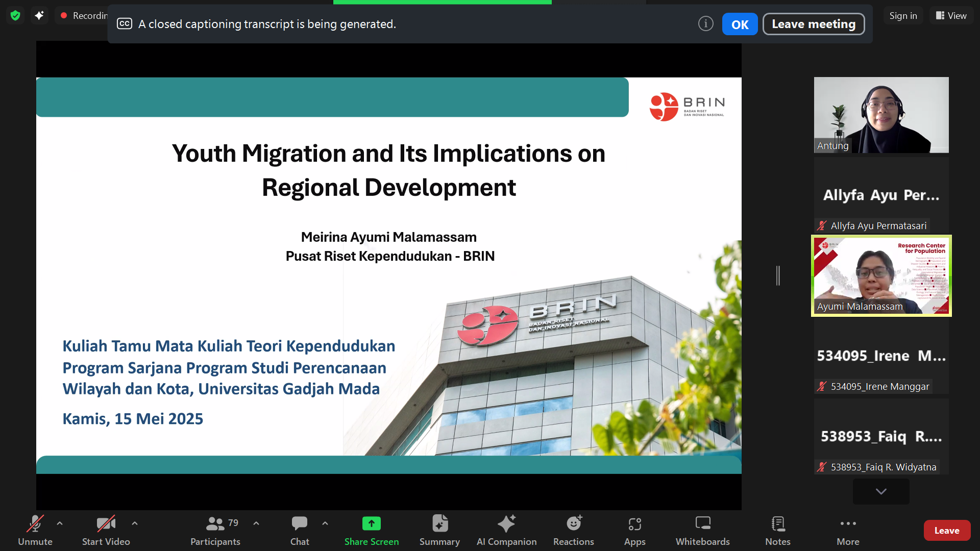
Task: Click the muted mic icon by 534095_Irene Manggar
Action: coord(821,386)
